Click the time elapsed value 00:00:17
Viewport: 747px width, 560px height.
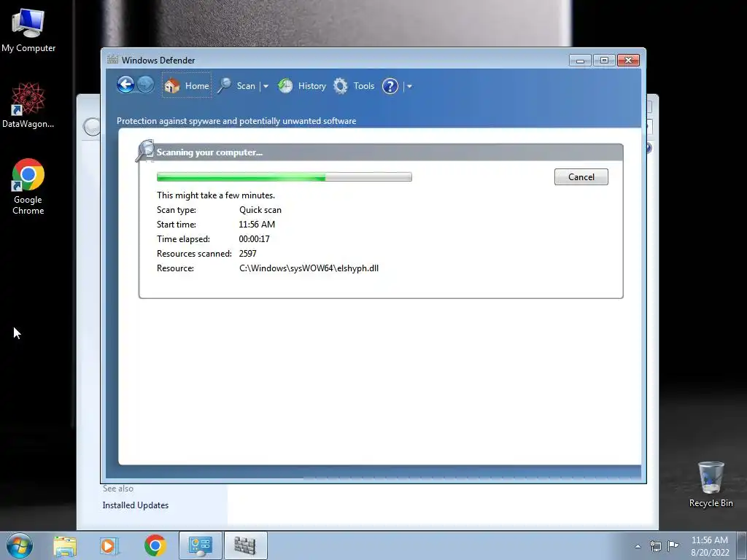point(254,239)
